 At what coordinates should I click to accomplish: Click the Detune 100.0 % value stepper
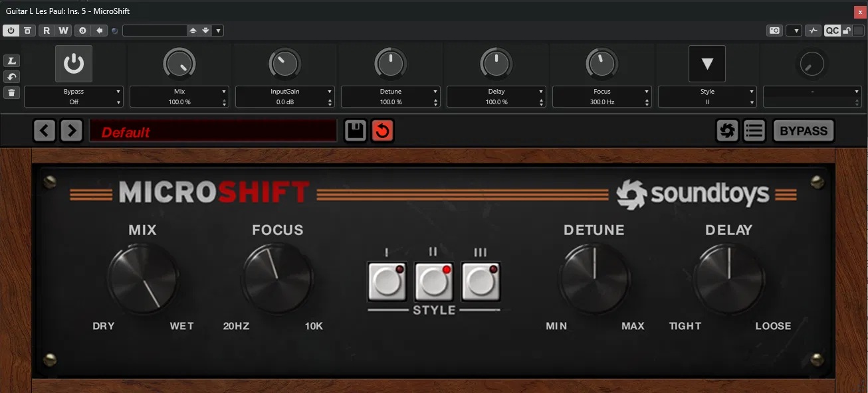[x=435, y=102]
